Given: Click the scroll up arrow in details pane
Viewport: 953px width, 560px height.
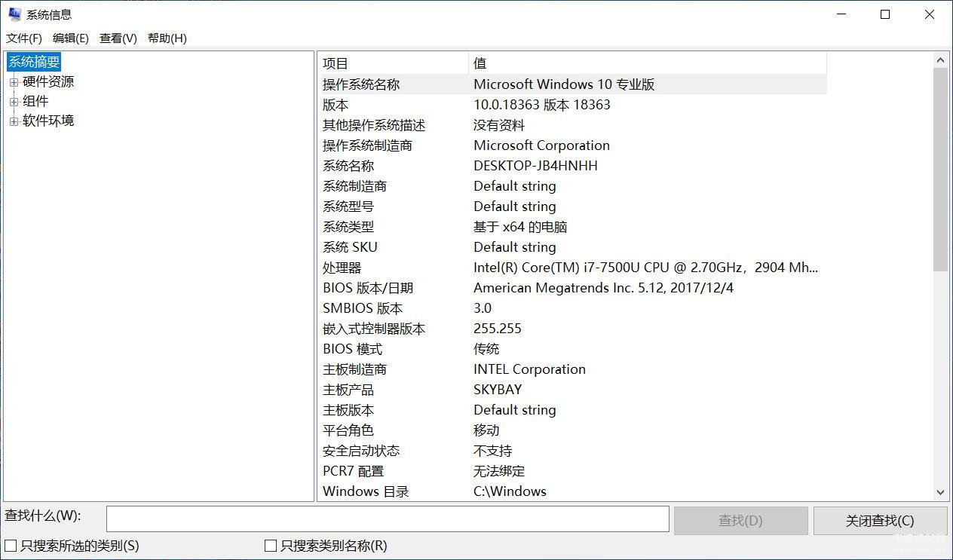Looking at the screenshot, I should point(940,60).
